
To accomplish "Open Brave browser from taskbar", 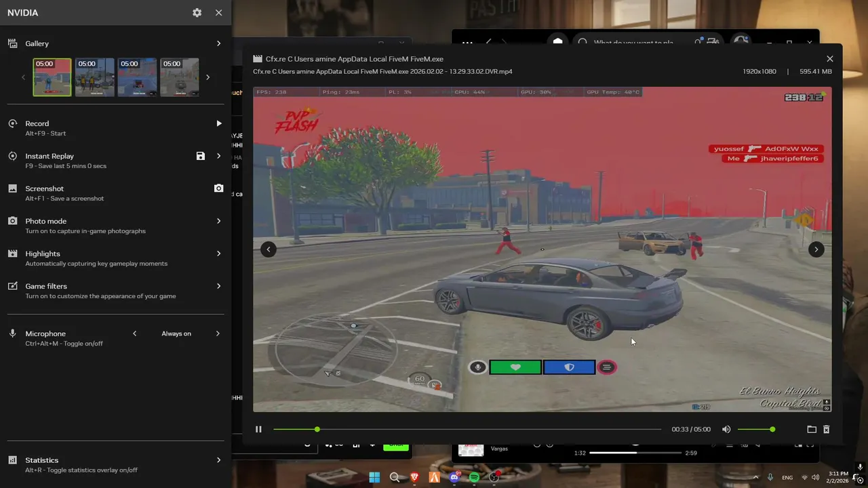I will [414, 477].
